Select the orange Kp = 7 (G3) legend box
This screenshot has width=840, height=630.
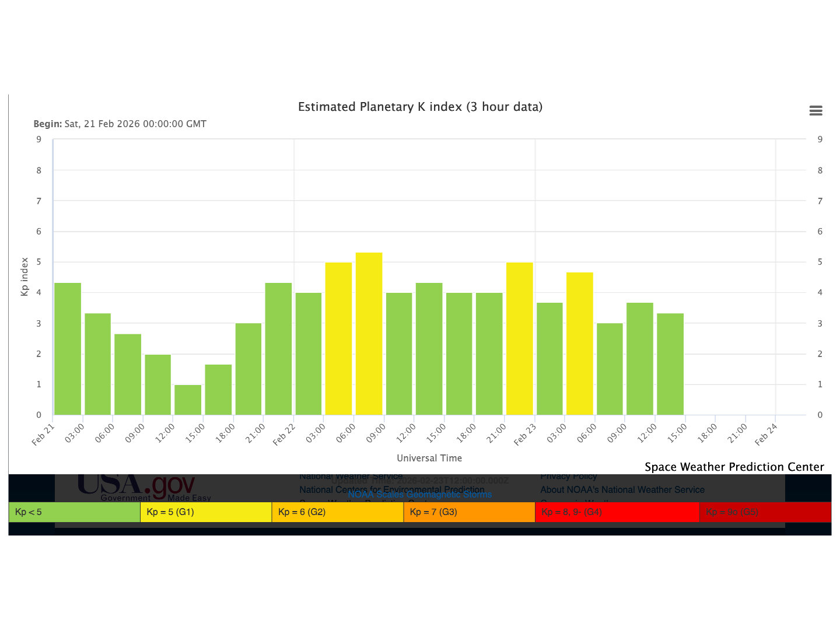(469, 512)
